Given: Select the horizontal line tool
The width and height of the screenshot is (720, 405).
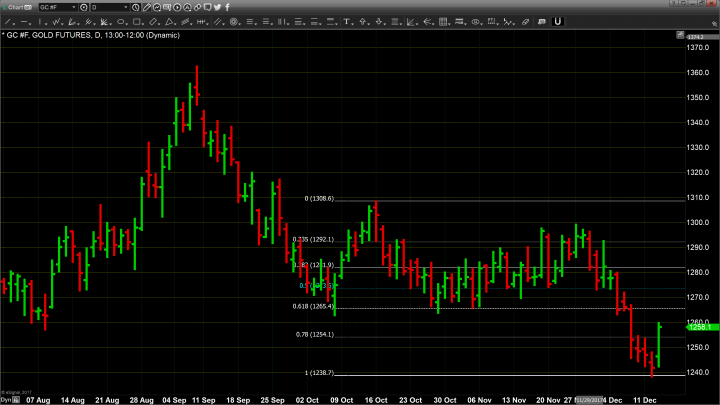Looking at the screenshot, I should coord(25,22).
